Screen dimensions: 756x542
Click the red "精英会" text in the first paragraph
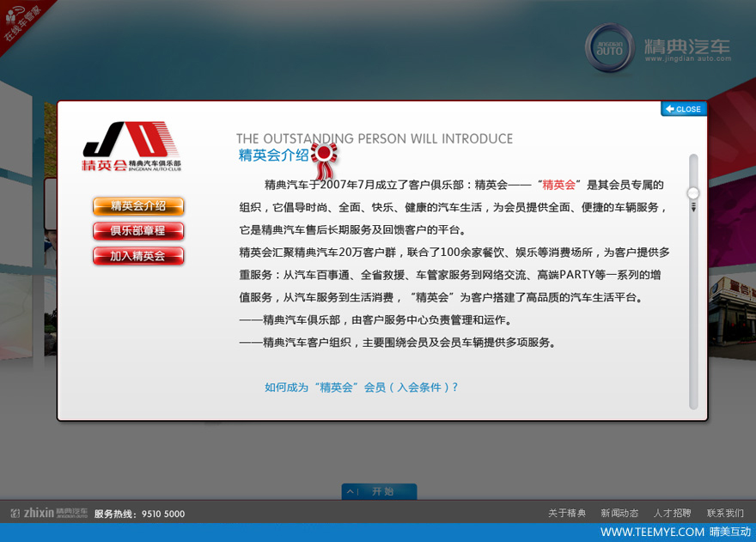pos(558,185)
